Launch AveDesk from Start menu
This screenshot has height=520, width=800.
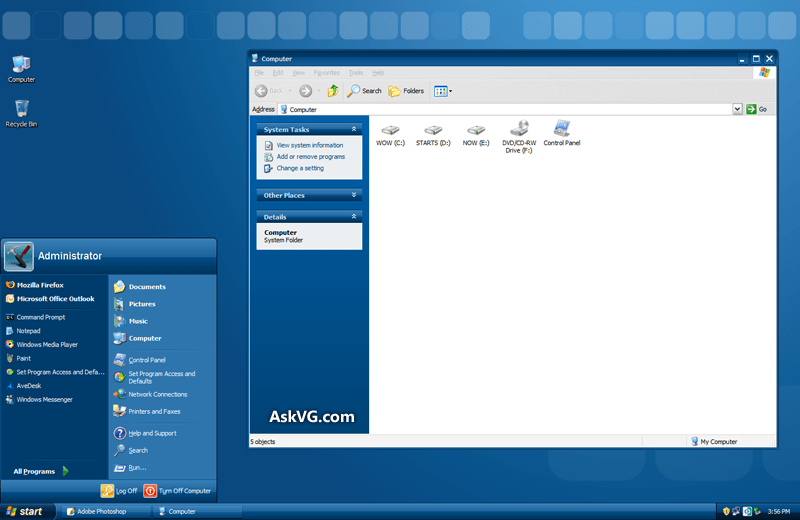(23, 386)
